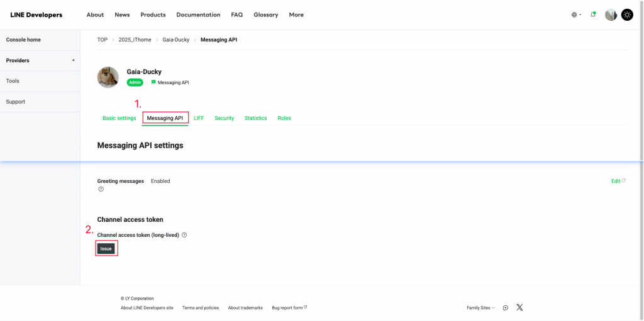Open the FAQ top menu
The image size is (644, 321).
point(237,15)
